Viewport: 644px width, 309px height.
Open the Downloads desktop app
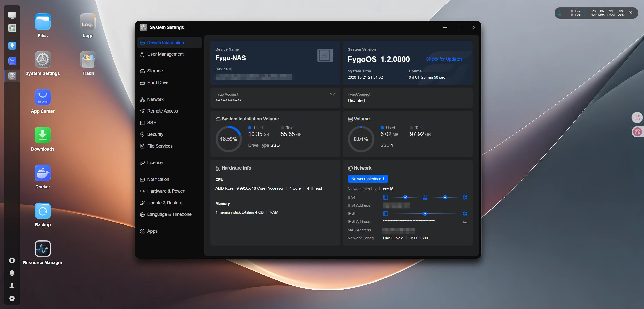coord(43,135)
